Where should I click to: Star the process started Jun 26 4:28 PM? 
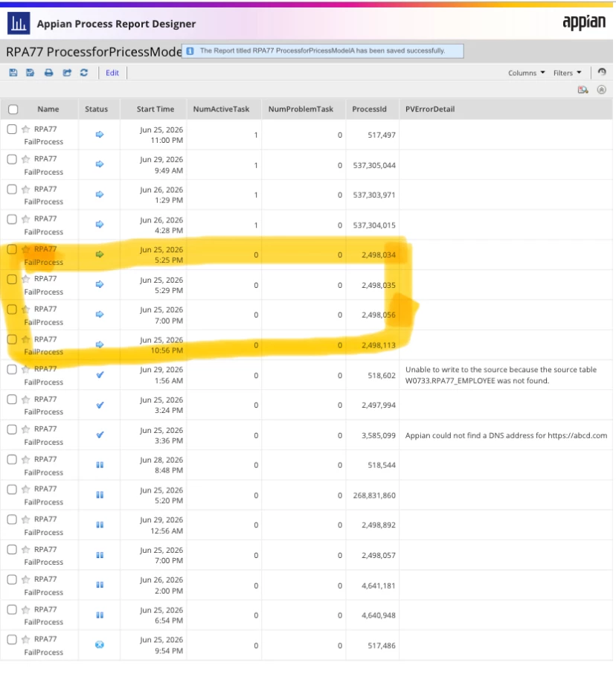coord(26,219)
